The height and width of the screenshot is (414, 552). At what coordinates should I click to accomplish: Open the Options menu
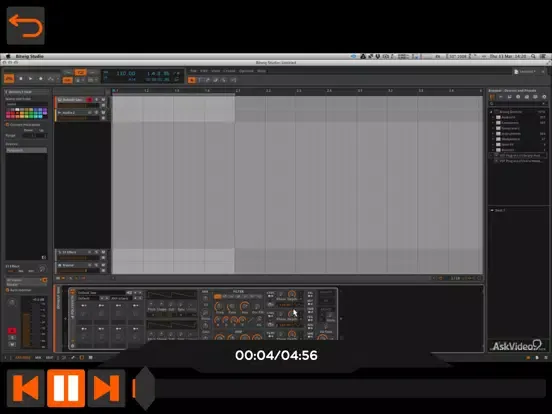tap(246, 71)
